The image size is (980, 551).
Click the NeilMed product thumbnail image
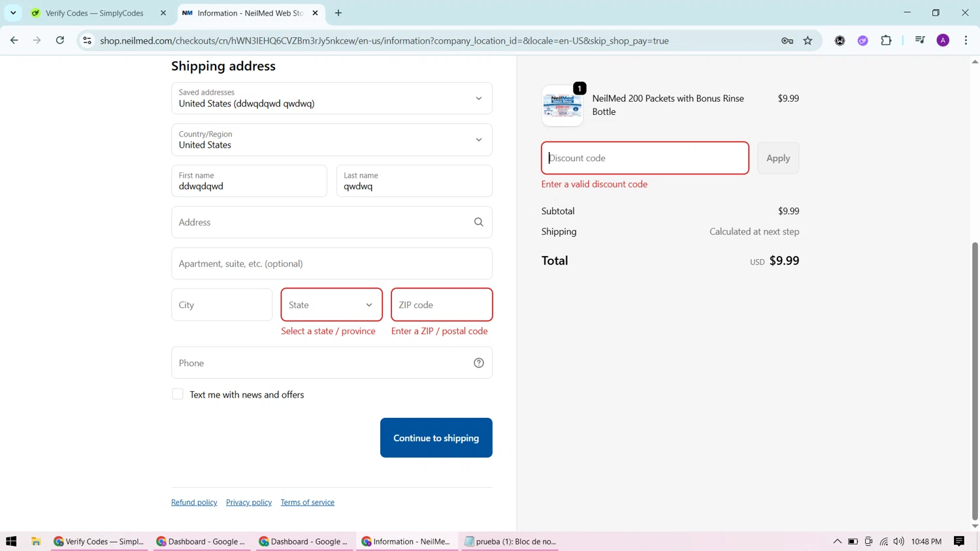tap(563, 106)
